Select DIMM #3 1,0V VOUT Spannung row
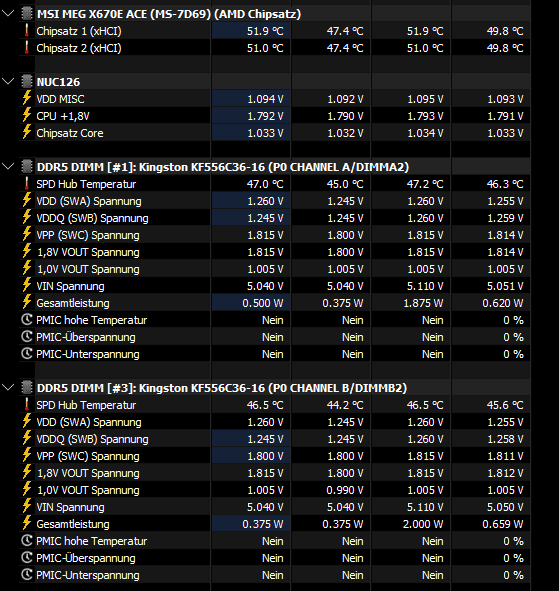This screenshot has width=559, height=591. click(x=275, y=490)
